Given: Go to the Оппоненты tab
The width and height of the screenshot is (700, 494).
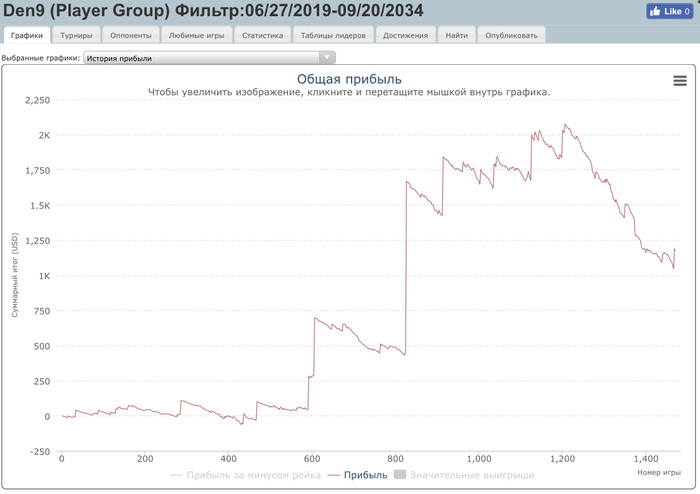Looking at the screenshot, I should click(131, 35).
